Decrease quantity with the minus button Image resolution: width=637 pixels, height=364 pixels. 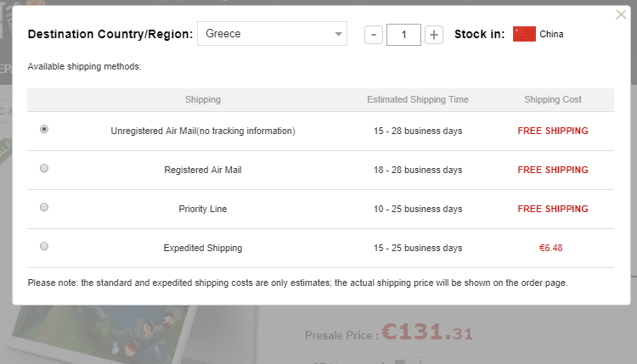[373, 35]
